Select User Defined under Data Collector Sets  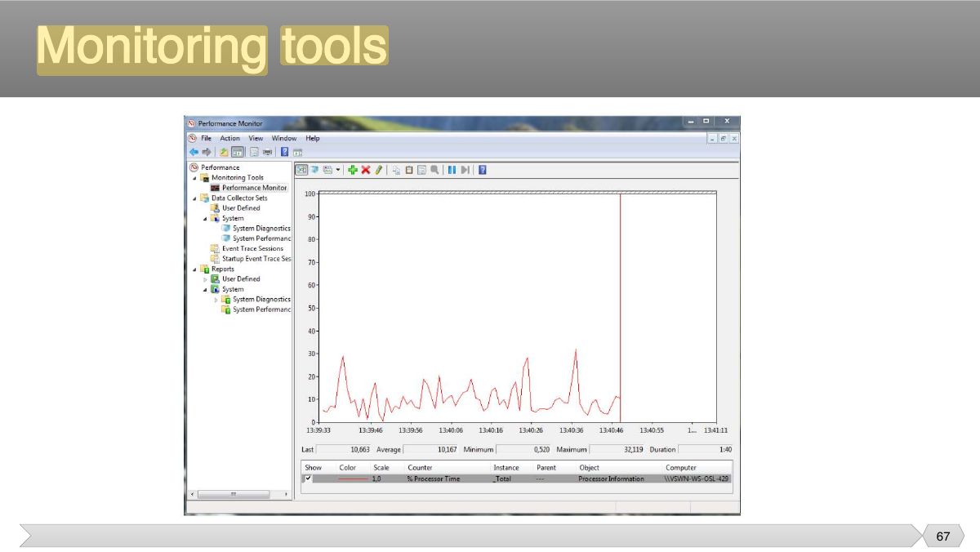241,208
